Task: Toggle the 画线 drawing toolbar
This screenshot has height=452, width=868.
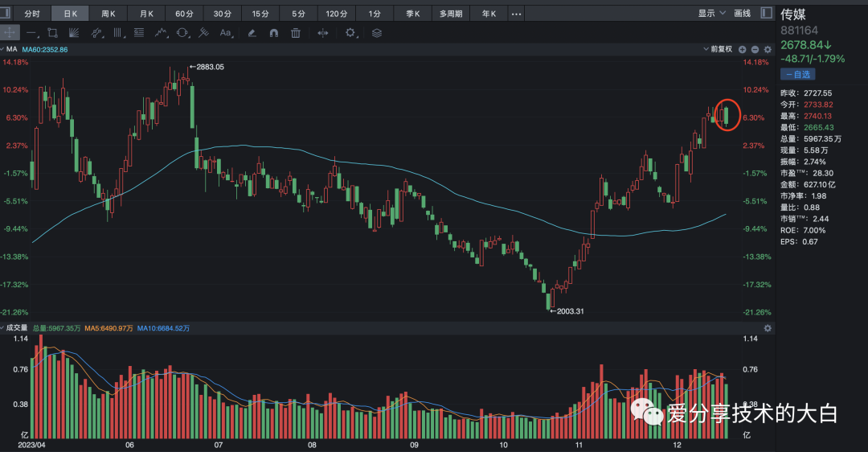Action: 742,14
